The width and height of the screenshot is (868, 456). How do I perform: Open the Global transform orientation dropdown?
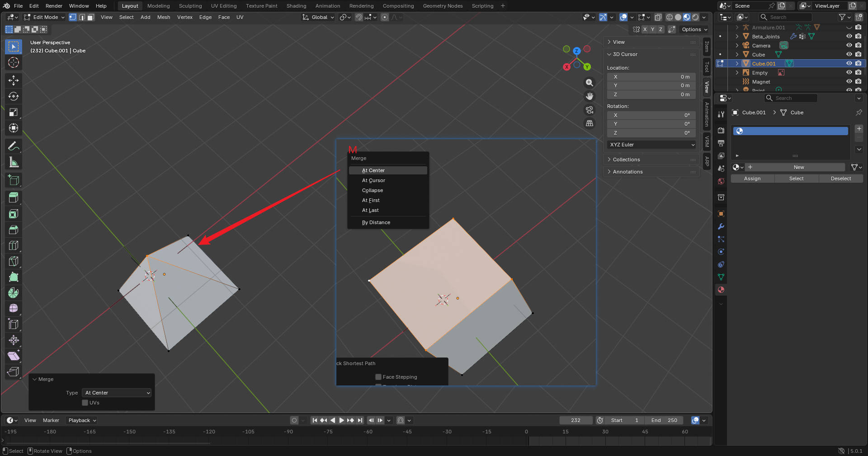pyautogui.click(x=318, y=17)
